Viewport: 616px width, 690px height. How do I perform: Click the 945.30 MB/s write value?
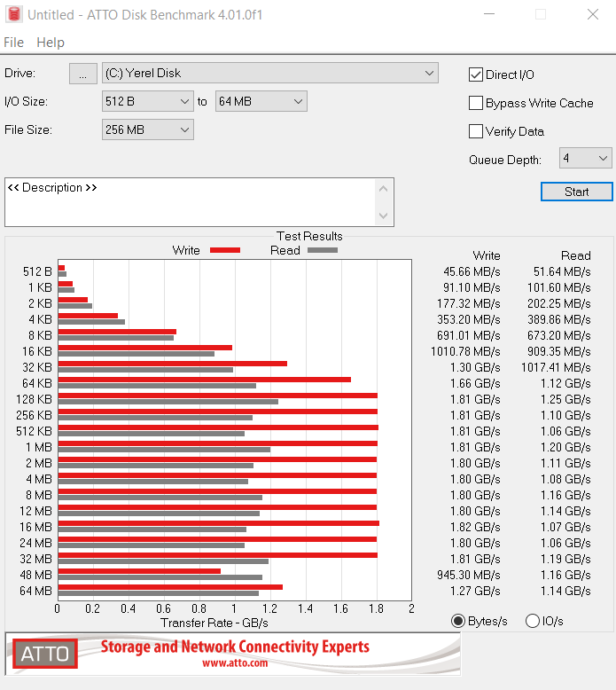(469, 575)
